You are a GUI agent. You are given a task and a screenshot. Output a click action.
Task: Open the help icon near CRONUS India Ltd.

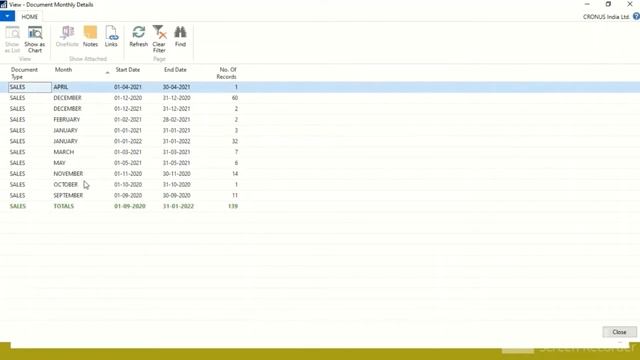click(x=636, y=17)
